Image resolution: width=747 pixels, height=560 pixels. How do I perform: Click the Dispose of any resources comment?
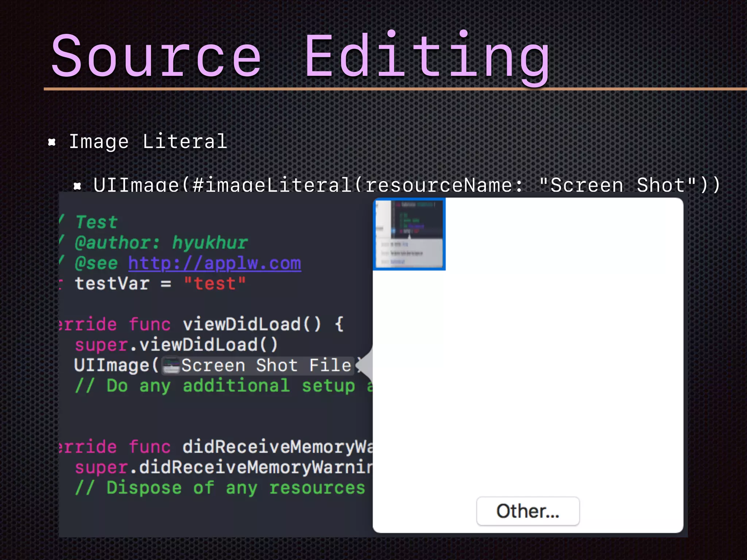click(x=220, y=488)
